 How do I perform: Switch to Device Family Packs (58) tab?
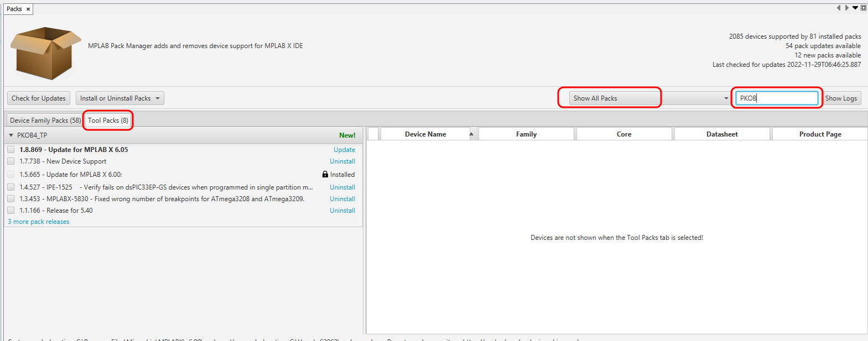[45, 120]
